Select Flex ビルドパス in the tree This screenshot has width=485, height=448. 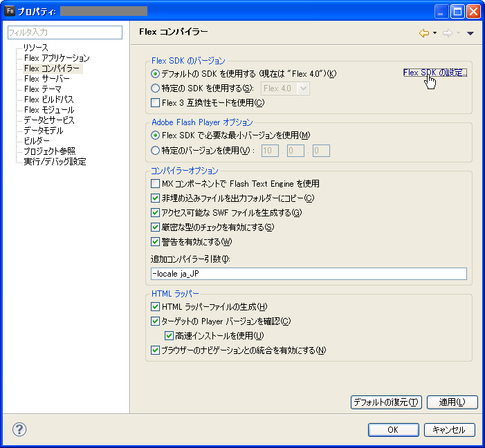pyautogui.click(x=49, y=100)
